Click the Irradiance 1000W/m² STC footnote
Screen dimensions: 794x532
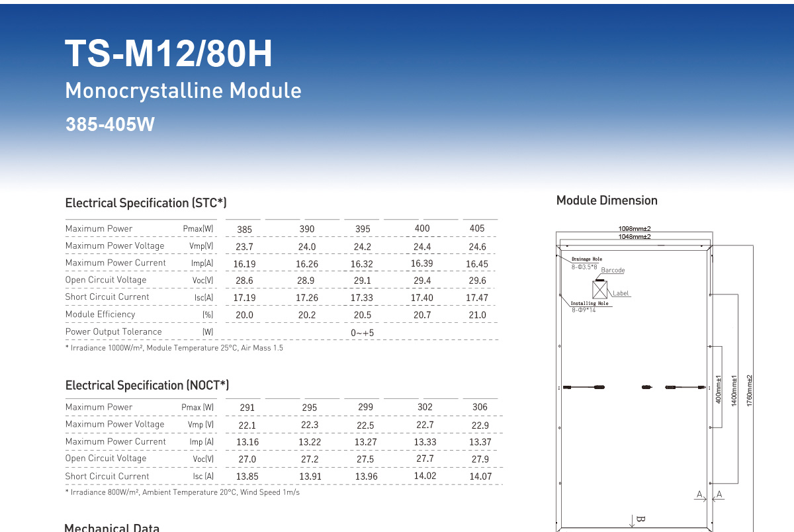click(x=174, y=348)
